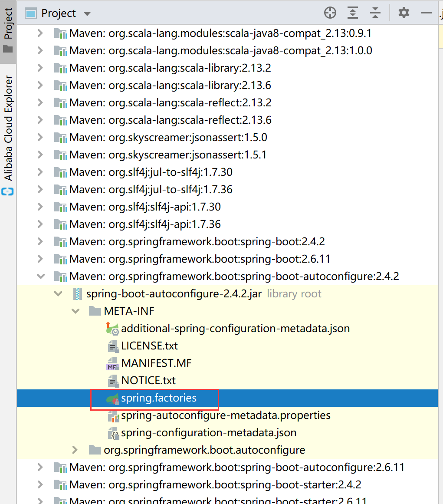Hide the Project tool window
The image size is (443, 504).
[426, 13]
